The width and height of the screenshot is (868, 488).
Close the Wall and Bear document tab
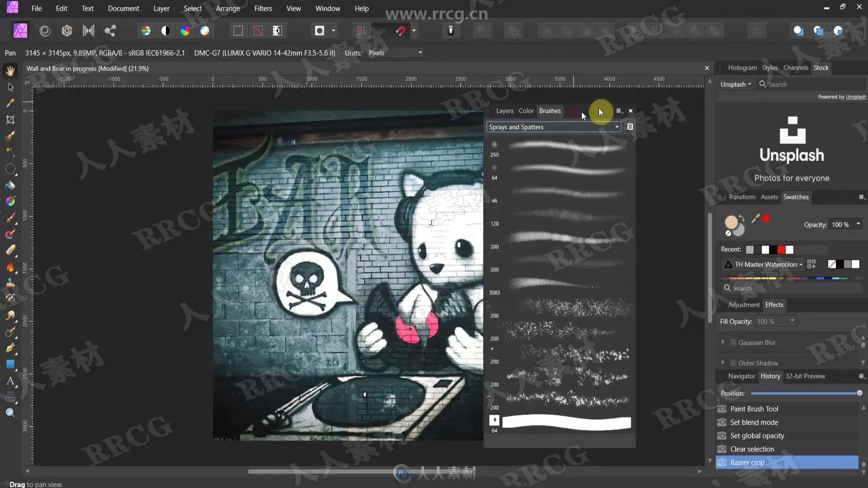(x=707, y=68)
